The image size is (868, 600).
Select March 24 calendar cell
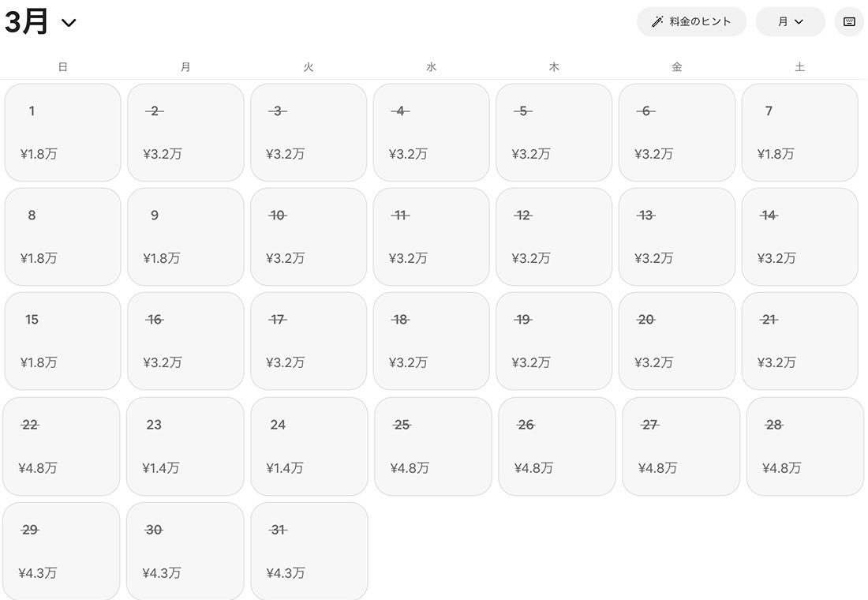point(309,446)
